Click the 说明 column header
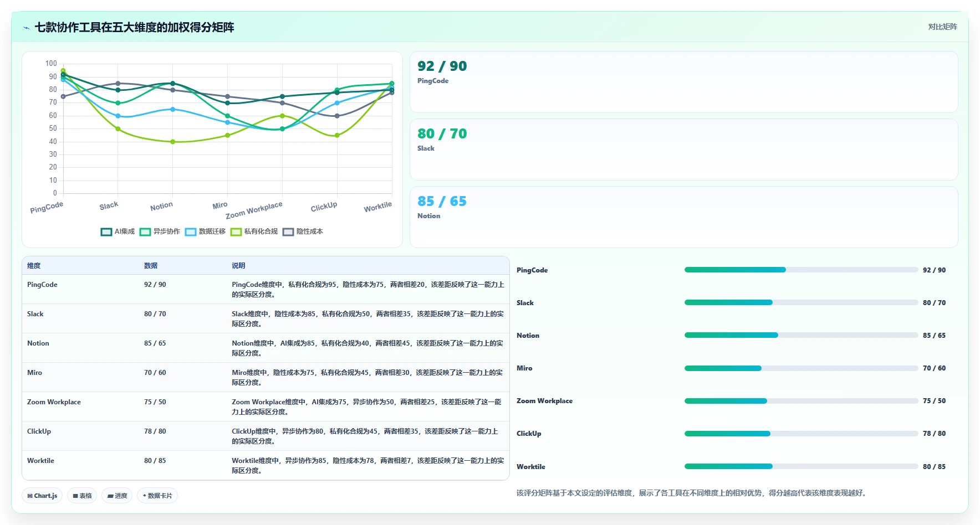980x525 pixels. point(238,266)
